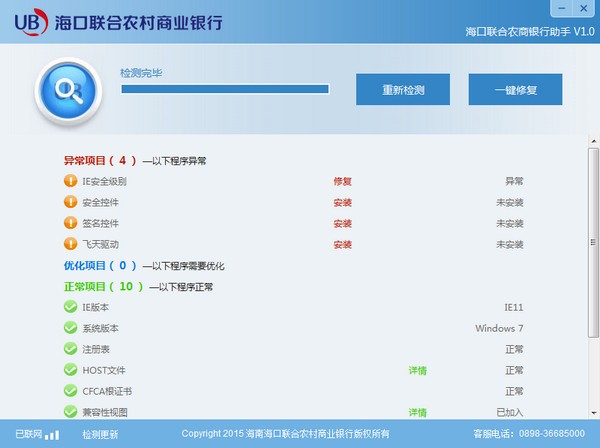Image resolution: width=600 pixels, height=448 pixels.
Task: Click the 异常 status of IE安全级别
Action: point(514,181)
